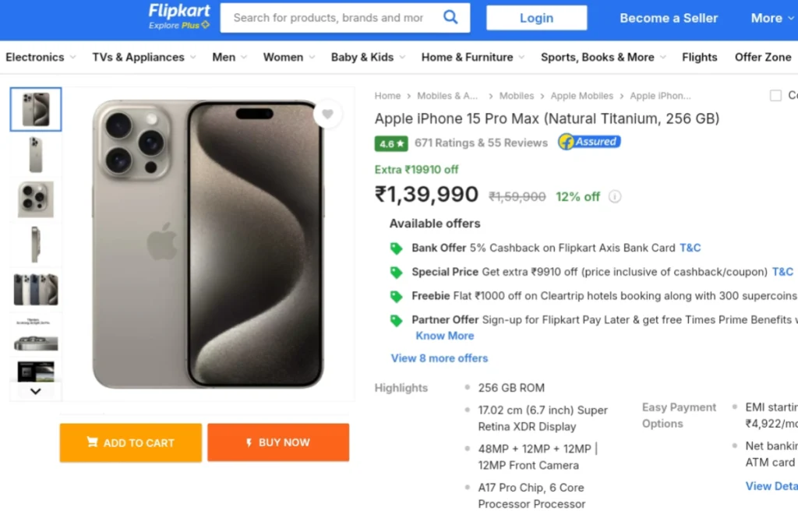Expand TVs & Appliances menu
The height and width of the screenshot is (532, 798).
coord(144,58)
